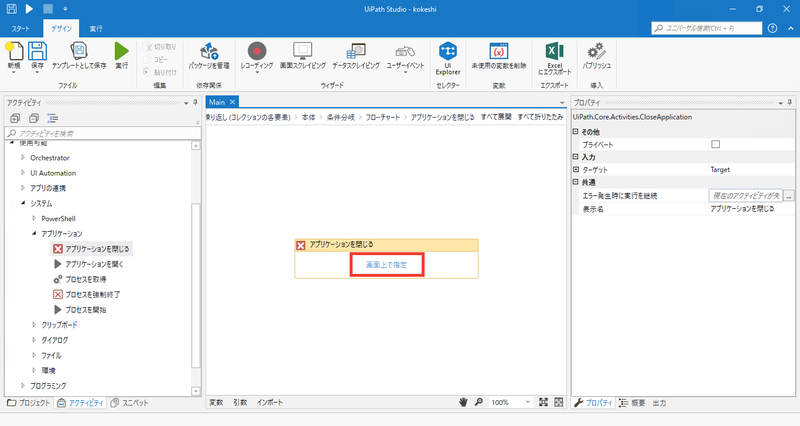Click the universal search box

coord(707,28)
